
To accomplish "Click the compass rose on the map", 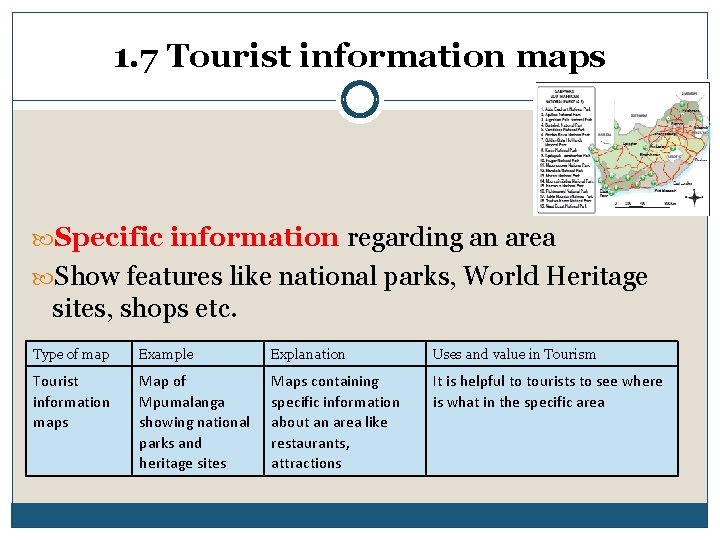I will 694,198.
